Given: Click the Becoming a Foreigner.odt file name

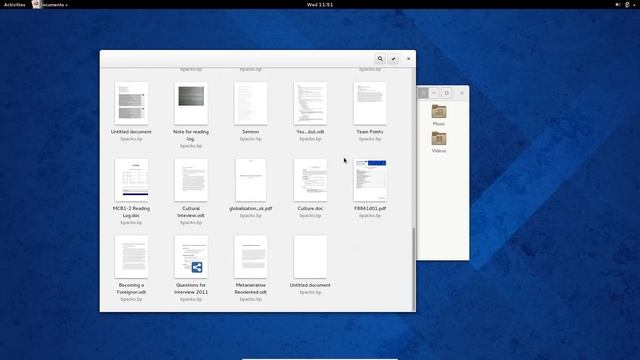Looking at the screenshot, I should (131, 289).
